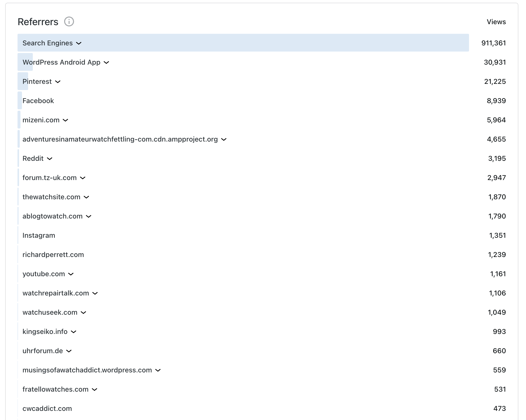This screenshot has width=526, height=420.
Task: Expand the Pinterest referrer details
Action: click(x=58, y=82)
